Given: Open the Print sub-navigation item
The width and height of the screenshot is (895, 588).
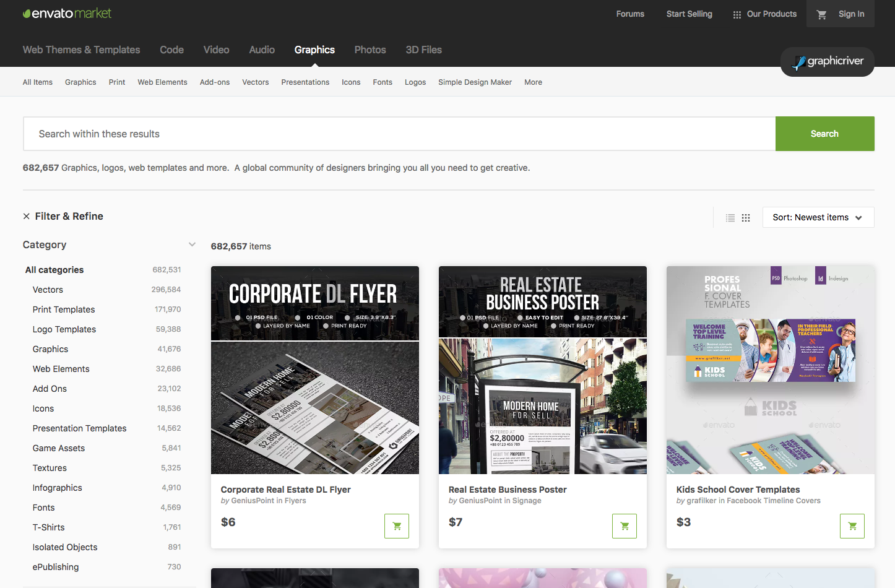Looking at the screenshot, I should 117,82.
